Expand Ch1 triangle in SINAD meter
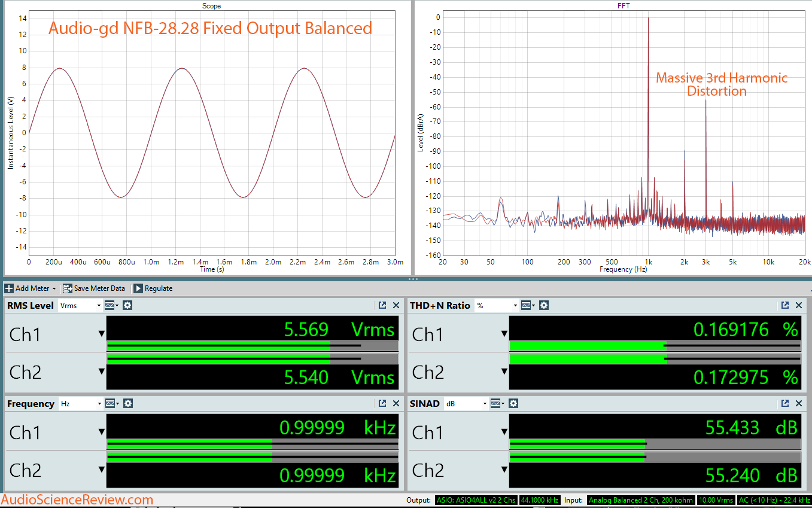This screenshot has height=508, width=812. click(x=504, y=432)
